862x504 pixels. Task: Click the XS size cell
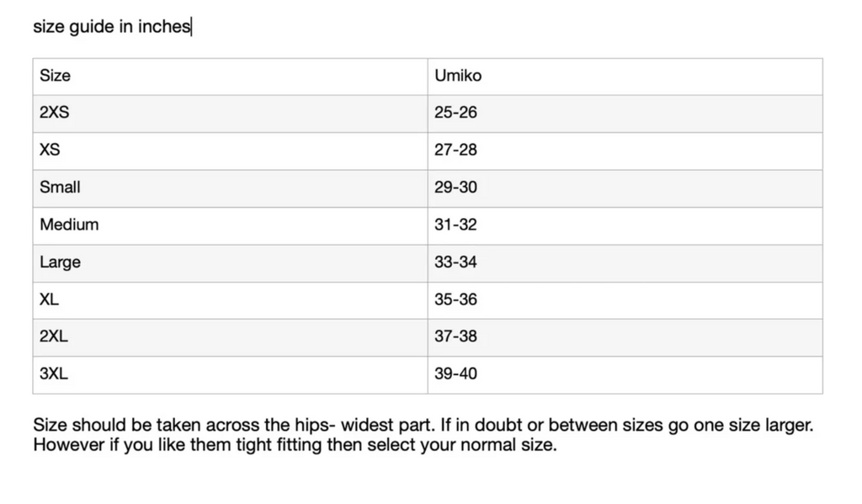(x=231, y=151)
